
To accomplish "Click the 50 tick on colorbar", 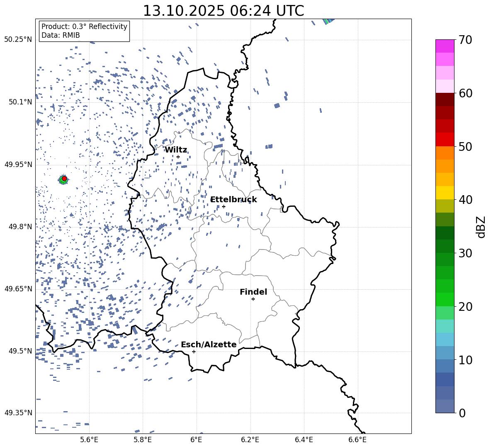I will 465,146.
